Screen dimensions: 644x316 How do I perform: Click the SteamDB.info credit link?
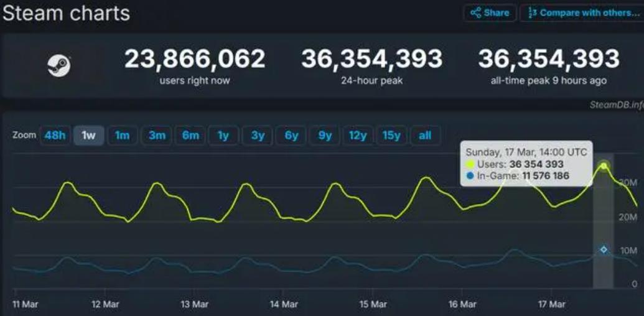point(617,105)
